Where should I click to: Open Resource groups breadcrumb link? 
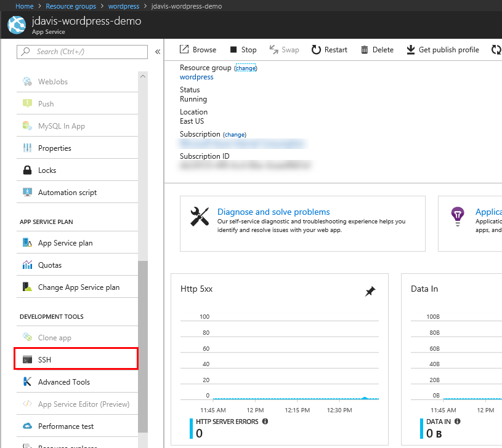(71, 6)
